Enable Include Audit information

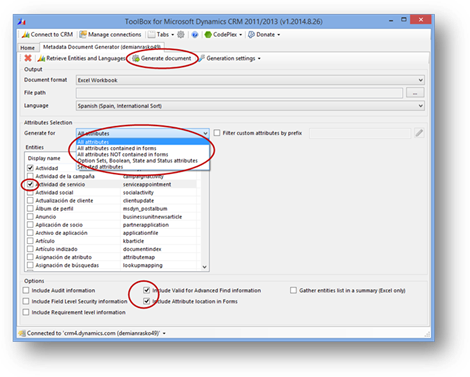point(26,290)
